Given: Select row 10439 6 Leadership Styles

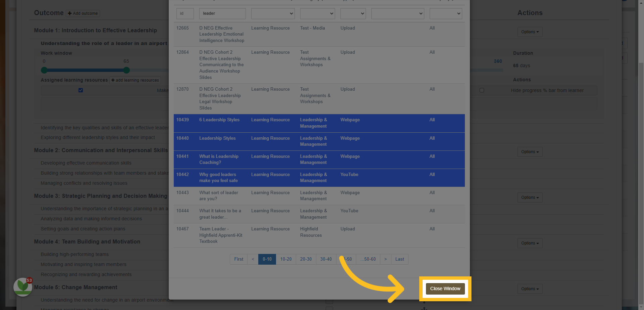Looking at the screenshot, I should pyautogui.click(x=319, y=123).
